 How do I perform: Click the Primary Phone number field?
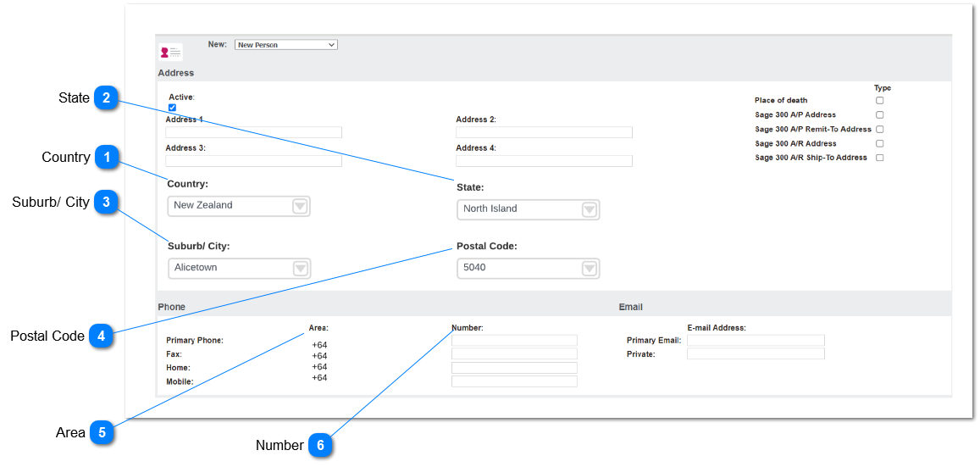click(x=514, y=340)
